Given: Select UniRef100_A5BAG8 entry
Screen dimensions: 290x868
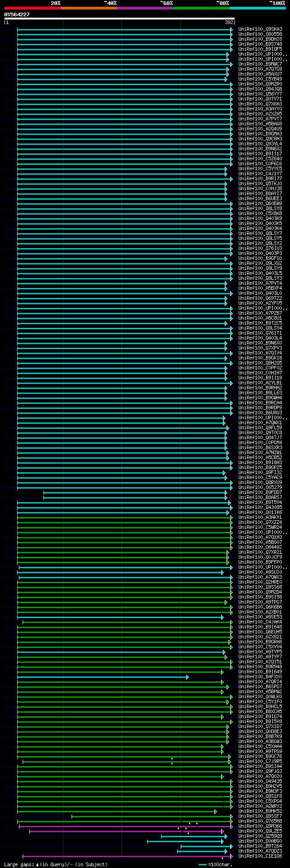Looking at the screenshot, I should [260, 124].
